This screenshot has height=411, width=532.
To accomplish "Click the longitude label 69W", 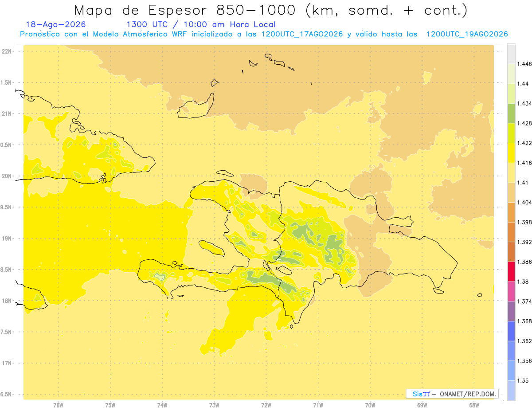I will [422, 405].
